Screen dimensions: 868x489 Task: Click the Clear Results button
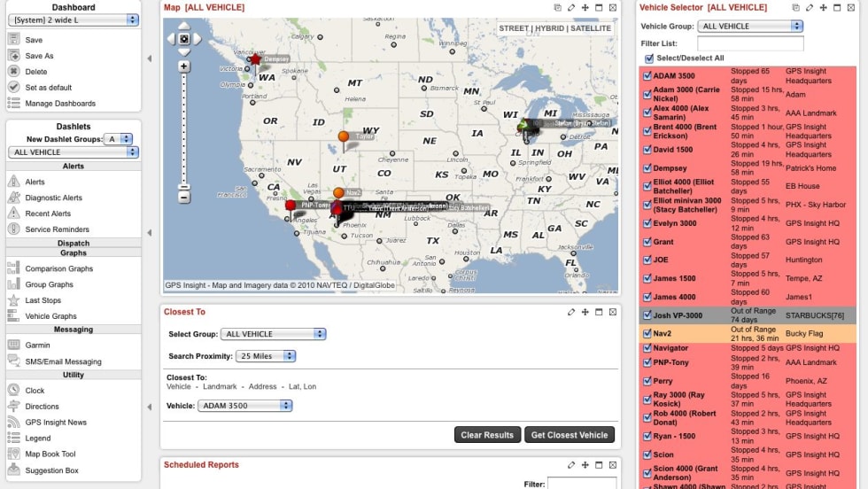(487, 435)
